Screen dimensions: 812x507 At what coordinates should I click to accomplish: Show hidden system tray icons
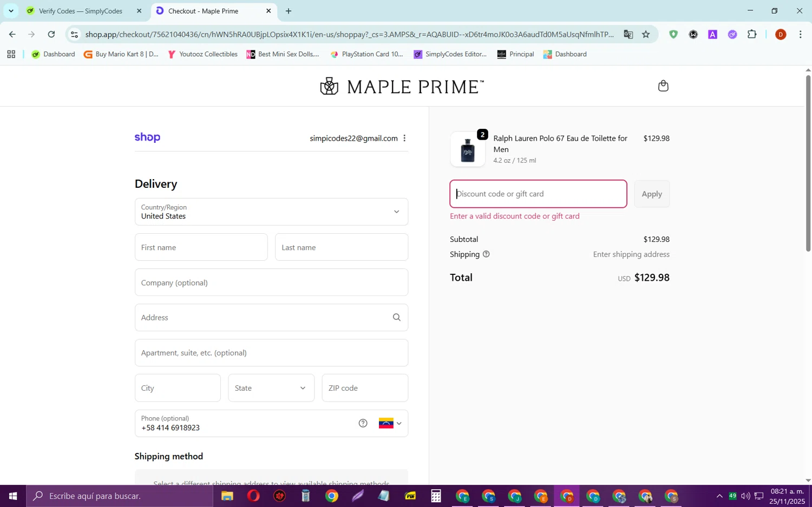719,496
